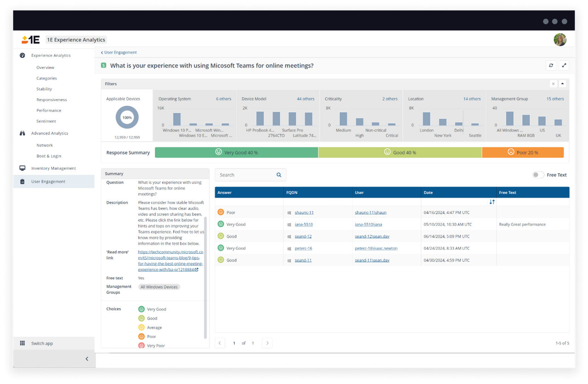588x384 pixels.
Task: Show 14 others for Location
Action: (472, 99)
